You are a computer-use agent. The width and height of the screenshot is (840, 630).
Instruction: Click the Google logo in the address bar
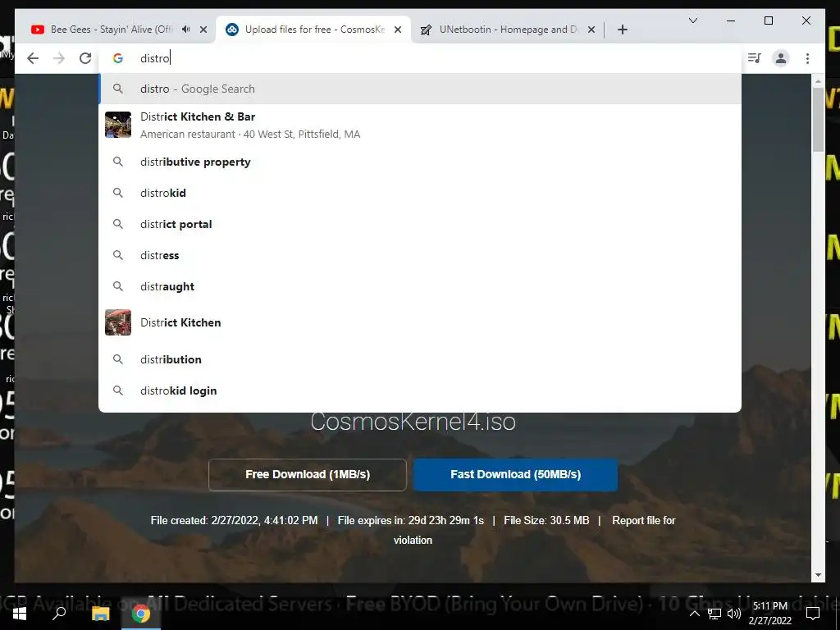point(118,58)
